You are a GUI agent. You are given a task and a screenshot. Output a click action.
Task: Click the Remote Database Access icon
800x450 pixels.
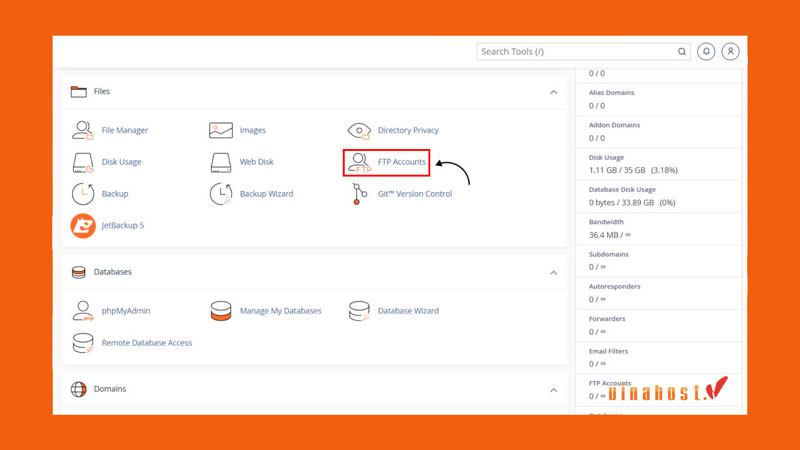[83, 343]
